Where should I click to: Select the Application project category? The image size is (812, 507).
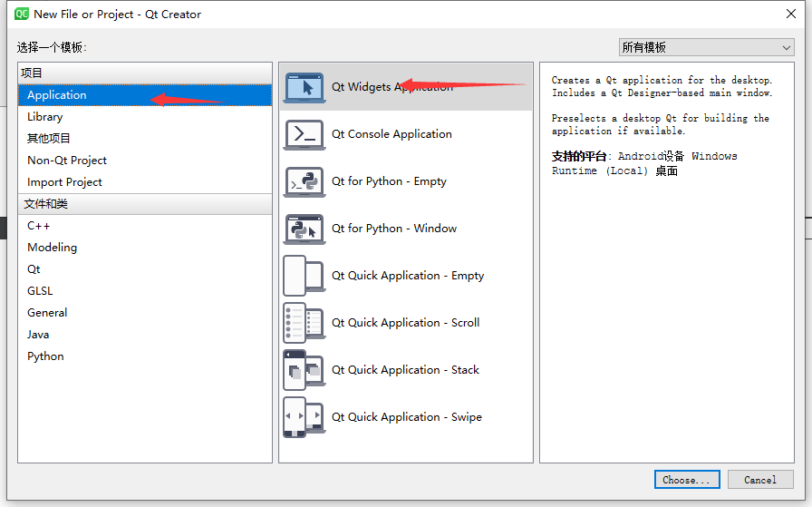pos(145,95)
